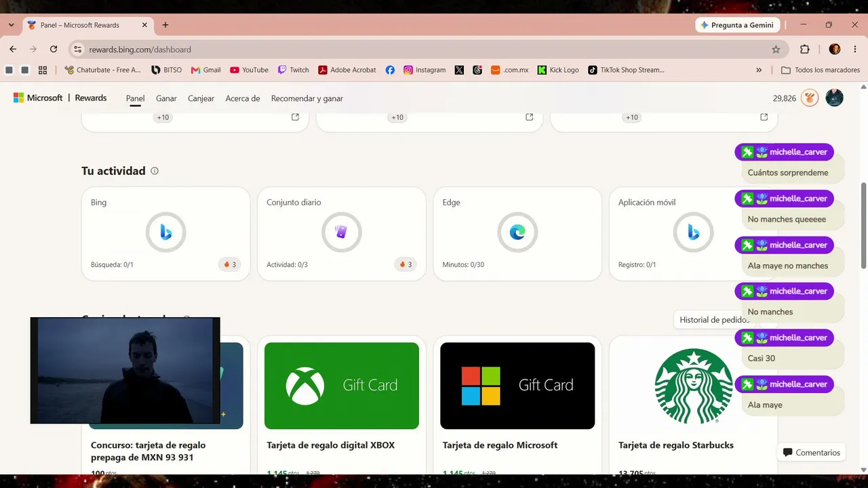Open the YouTube bookmark
This screenshot has height=488, width=868.
[249, 70]
